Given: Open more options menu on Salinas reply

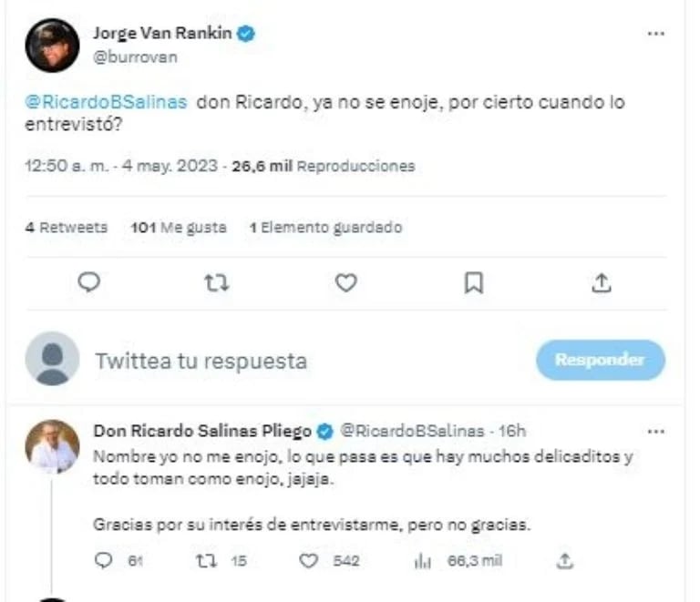Looking at the screenshot, I should point(656,431).
